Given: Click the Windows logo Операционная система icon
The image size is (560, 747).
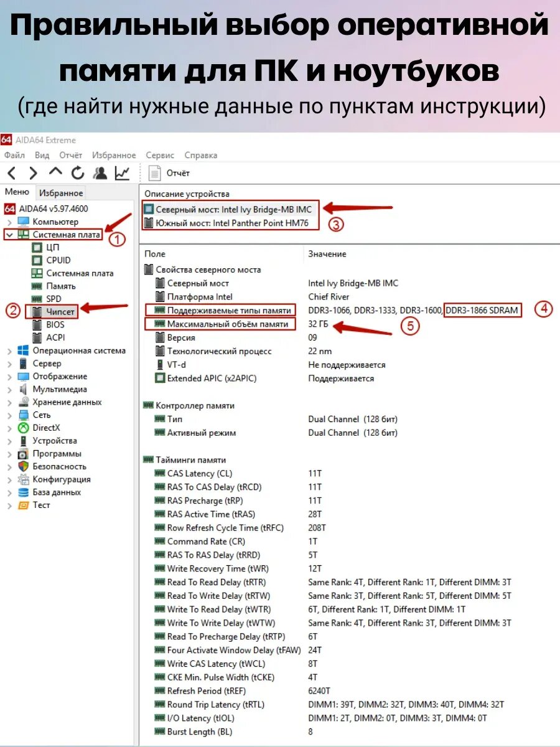Looking at the screenshot, I should 23,350.
